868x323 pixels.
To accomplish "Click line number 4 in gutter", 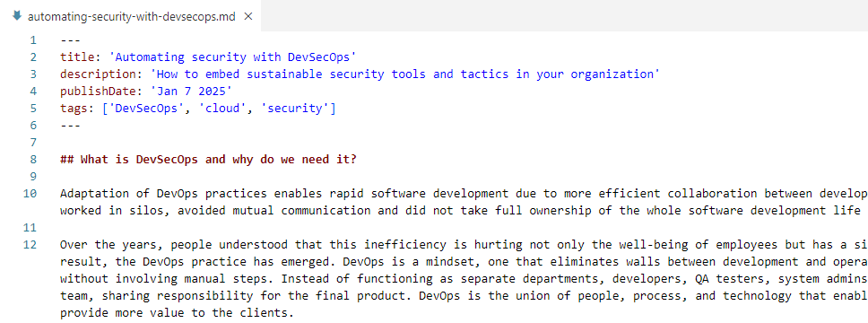I will pos(33,92).
